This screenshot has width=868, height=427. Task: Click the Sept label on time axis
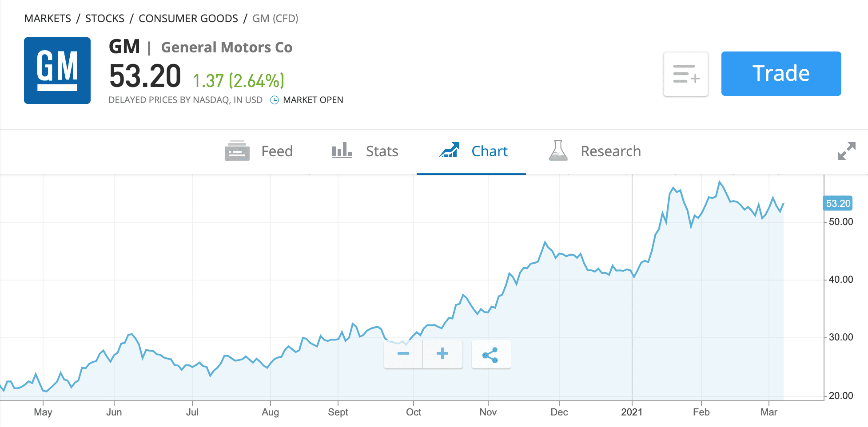click(x=338, y=412)
